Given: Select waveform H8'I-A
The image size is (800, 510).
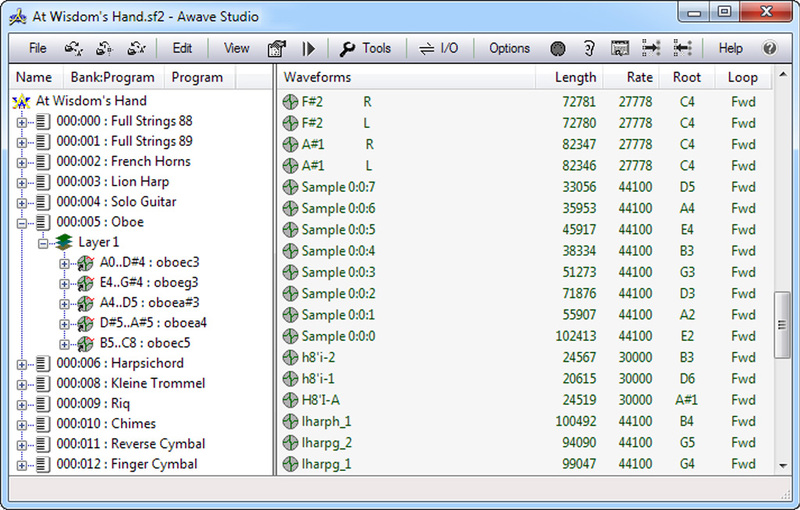Looking at the screenshot, I should click(x=320, y=400).
